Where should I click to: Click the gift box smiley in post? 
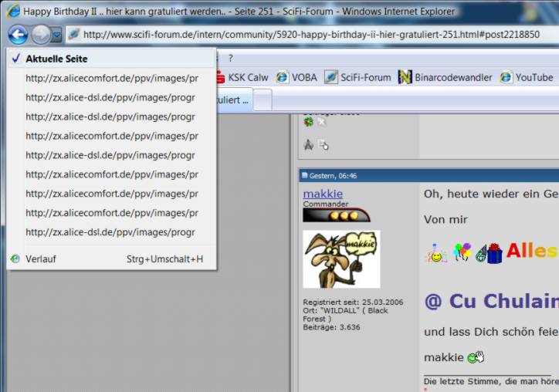point(494,252)
